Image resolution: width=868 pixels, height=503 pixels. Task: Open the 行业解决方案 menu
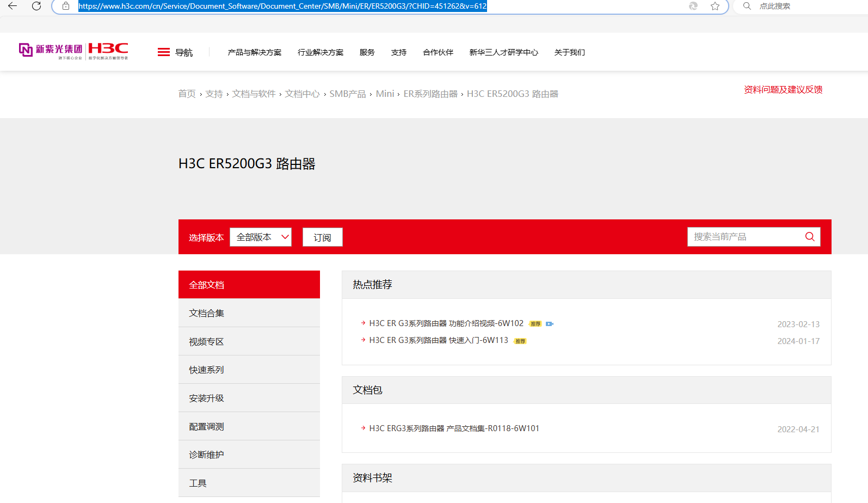[321, 52]
